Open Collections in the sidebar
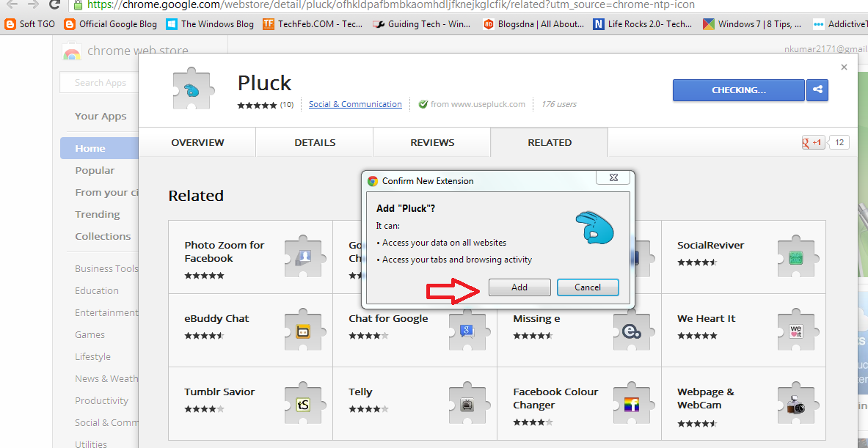Image resolution: width=868 pixels, height=448 pixels. (103, 236)
